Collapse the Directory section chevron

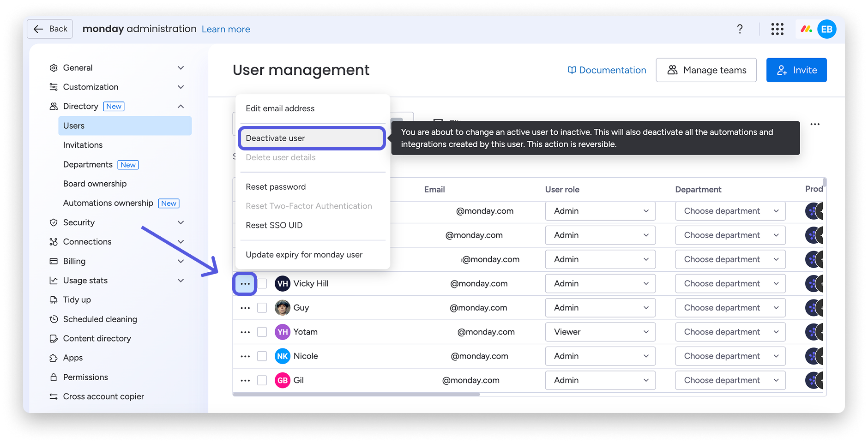coord(181,107)
